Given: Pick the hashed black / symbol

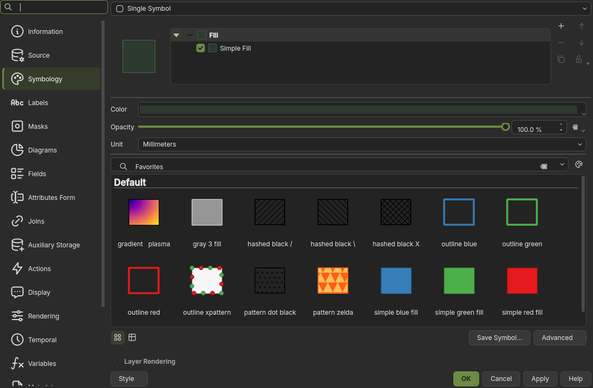Looking at the screenshot, I should [270, 222].
